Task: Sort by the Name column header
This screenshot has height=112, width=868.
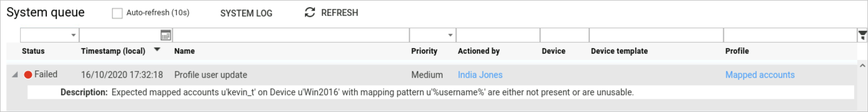Action: [184, 51]
